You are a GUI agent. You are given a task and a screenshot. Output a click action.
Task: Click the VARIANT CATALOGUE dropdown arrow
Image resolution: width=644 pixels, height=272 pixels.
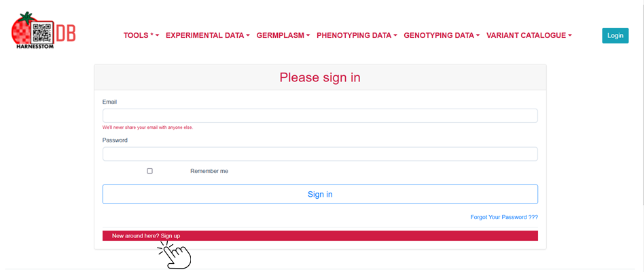pos(570,36)
